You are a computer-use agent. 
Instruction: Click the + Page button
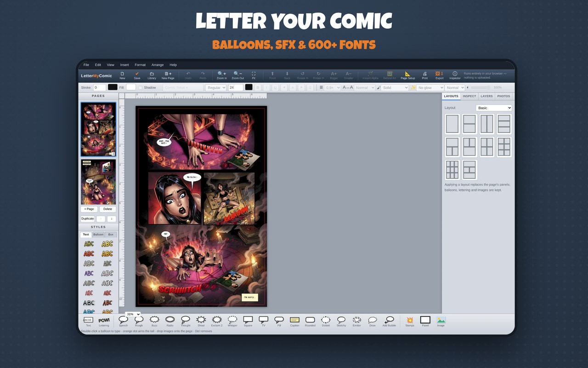[89, 209]
